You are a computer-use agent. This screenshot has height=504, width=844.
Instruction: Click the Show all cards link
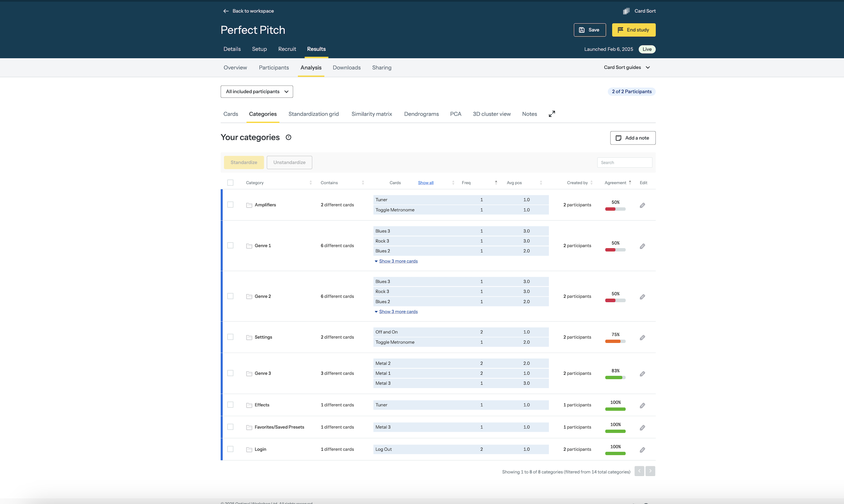point(425,183)
